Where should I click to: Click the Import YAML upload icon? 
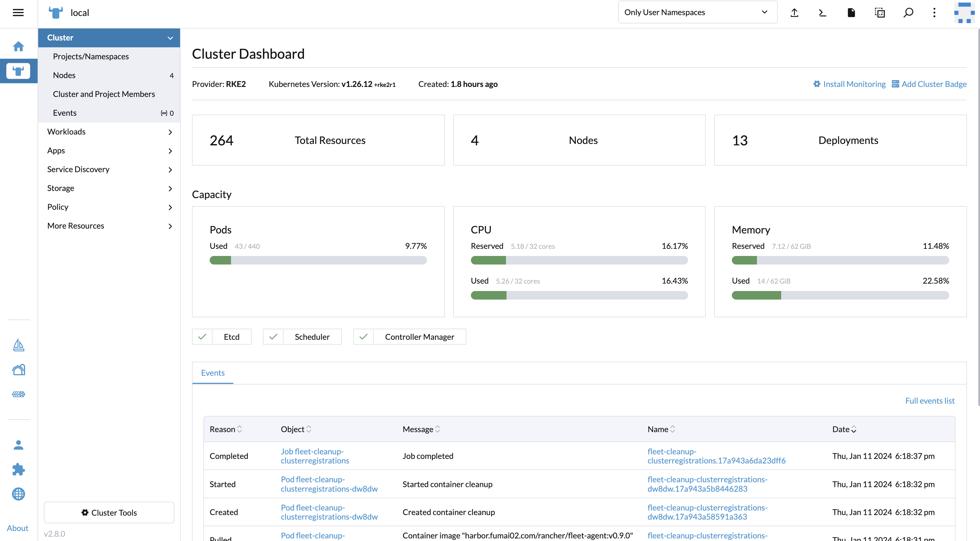click(794, 13)
